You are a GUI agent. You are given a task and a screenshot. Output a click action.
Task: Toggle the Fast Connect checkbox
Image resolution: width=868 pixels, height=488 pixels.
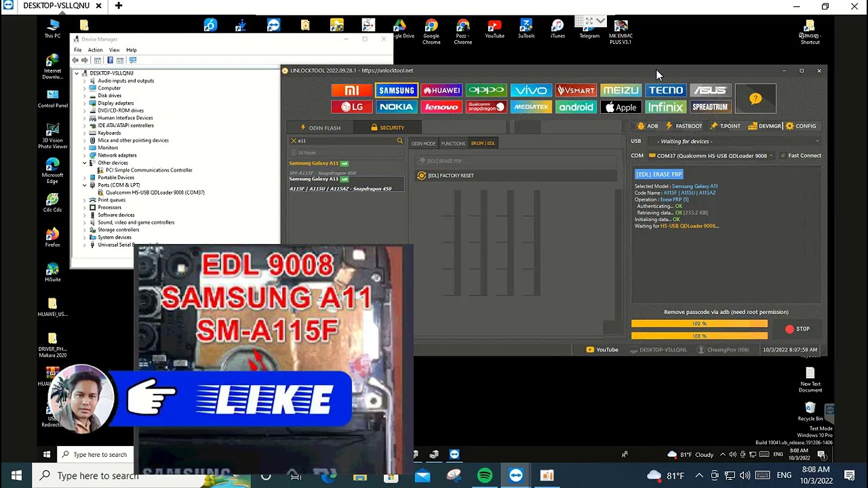click(783, 156)
